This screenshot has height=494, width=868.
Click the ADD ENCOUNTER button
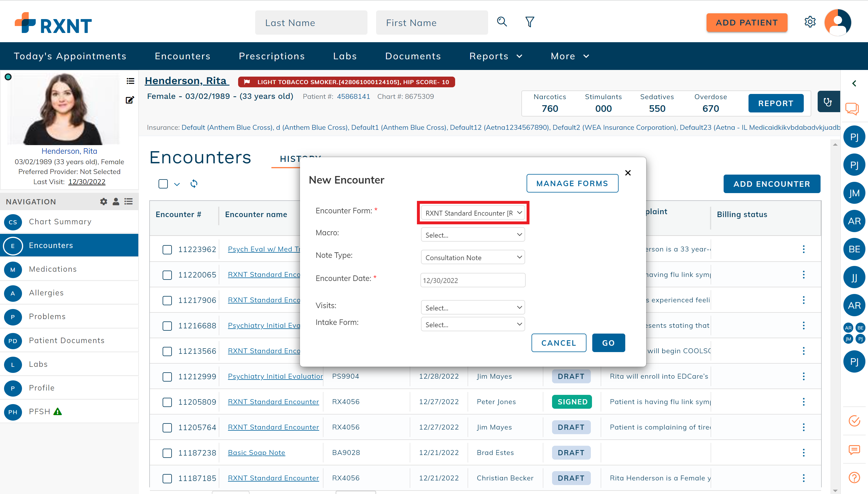772,184
